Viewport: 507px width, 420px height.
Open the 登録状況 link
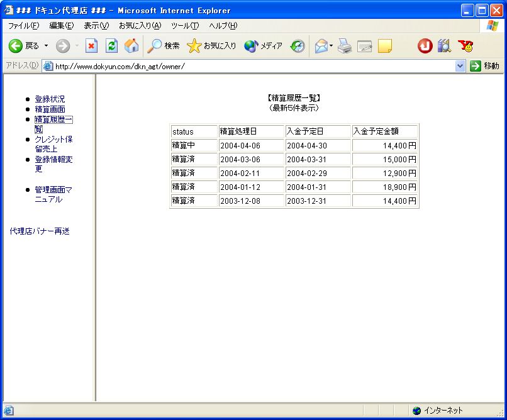[50, 99]
